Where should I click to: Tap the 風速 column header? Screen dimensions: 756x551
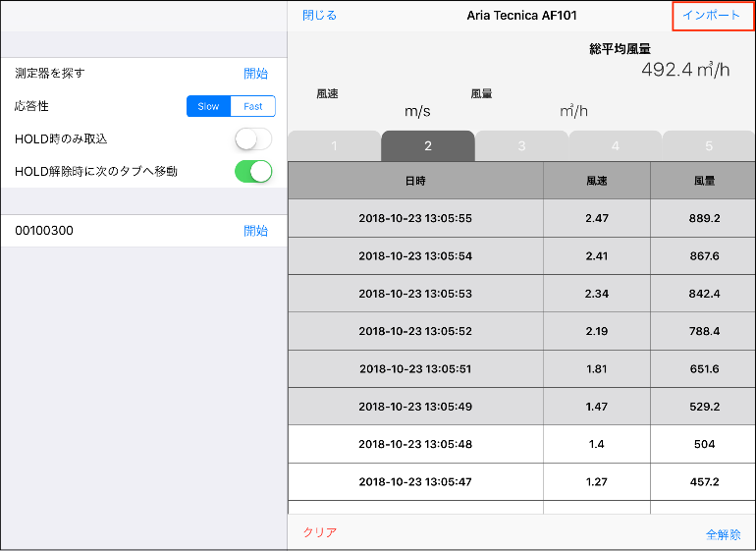596,181
